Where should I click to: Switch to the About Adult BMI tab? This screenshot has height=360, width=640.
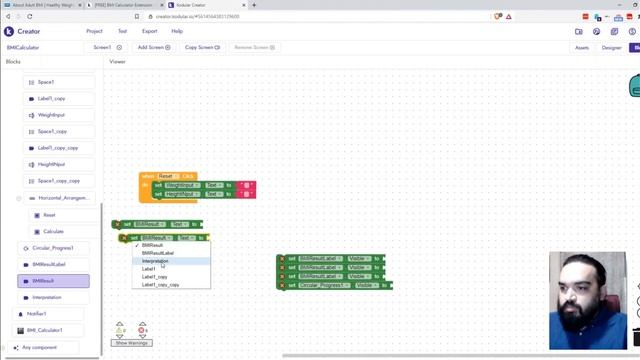42,5
